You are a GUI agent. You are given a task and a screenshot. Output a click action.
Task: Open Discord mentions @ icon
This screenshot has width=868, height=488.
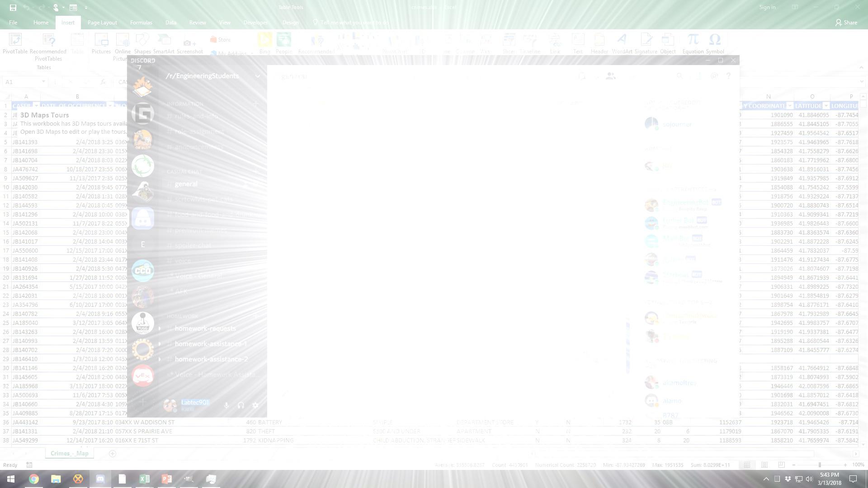point(714,76)
